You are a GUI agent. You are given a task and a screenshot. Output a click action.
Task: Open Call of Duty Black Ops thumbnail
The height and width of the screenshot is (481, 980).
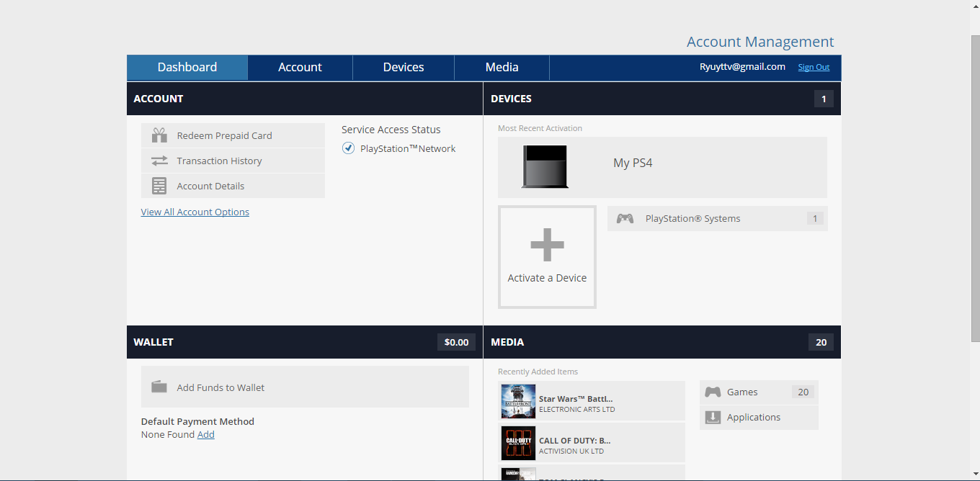[x=518, y=443]
